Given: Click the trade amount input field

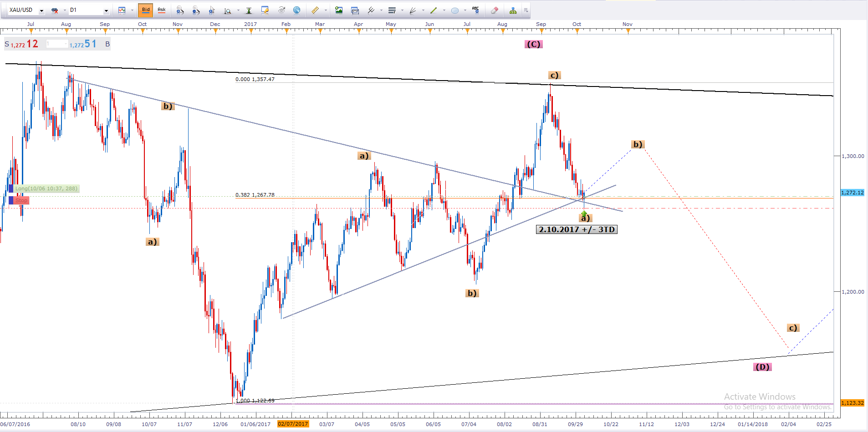Looking at the screenshot, I should click(56, 44).
